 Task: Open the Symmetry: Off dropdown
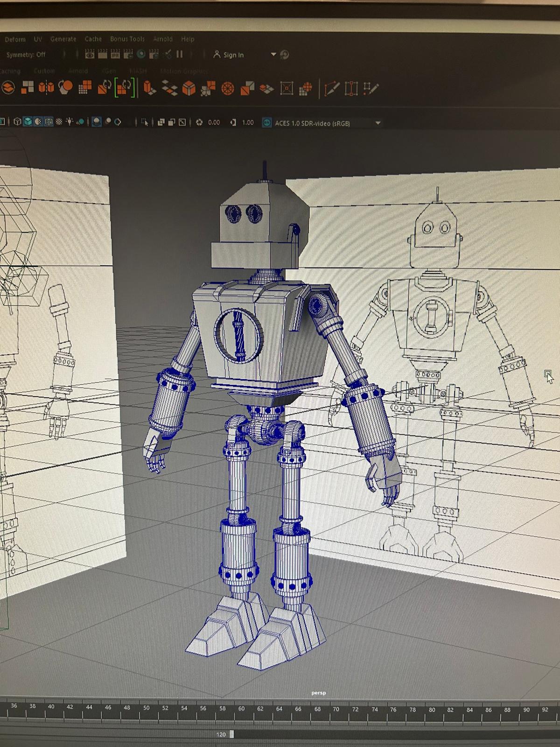tap(26, 55)
